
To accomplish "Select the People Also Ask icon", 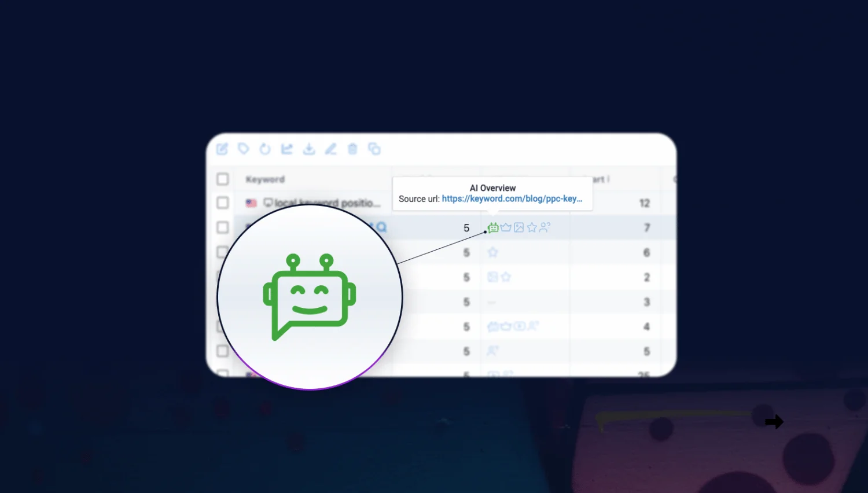I will coord(543,227).
